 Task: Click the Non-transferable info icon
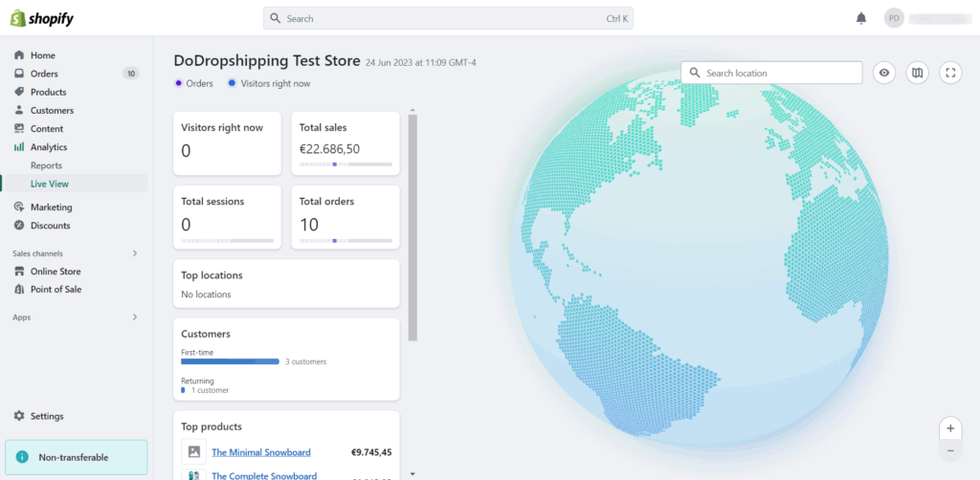click(23, 457)
